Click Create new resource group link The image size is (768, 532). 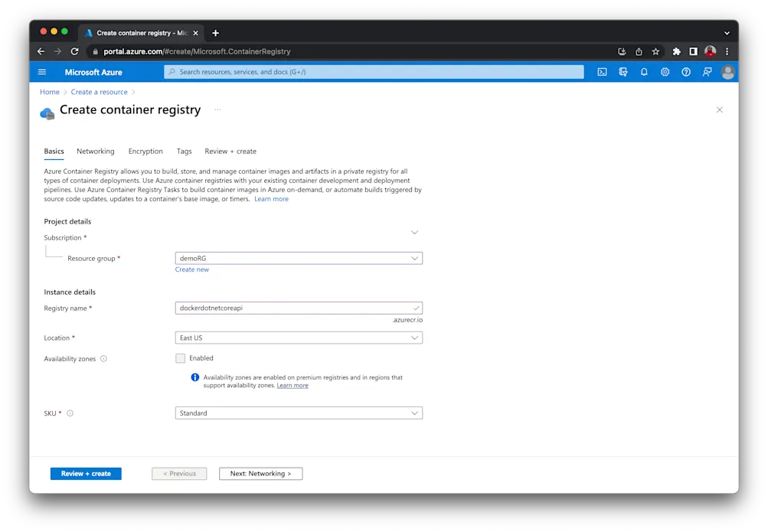[x=192, y=269]
